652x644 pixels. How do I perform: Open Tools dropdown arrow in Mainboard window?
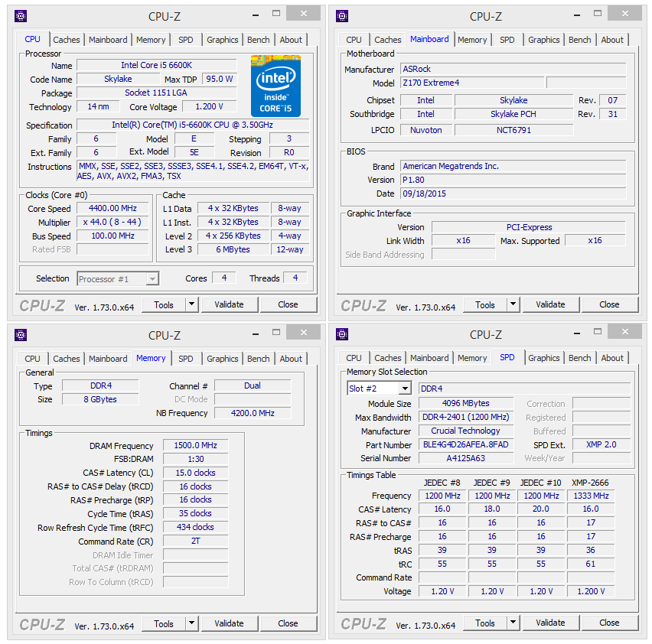[513, 304]
